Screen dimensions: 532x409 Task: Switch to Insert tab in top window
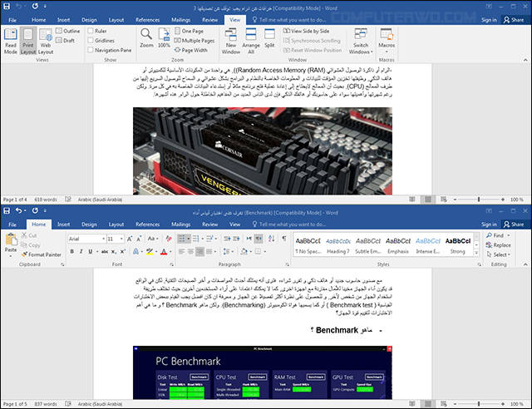[63, 20]
